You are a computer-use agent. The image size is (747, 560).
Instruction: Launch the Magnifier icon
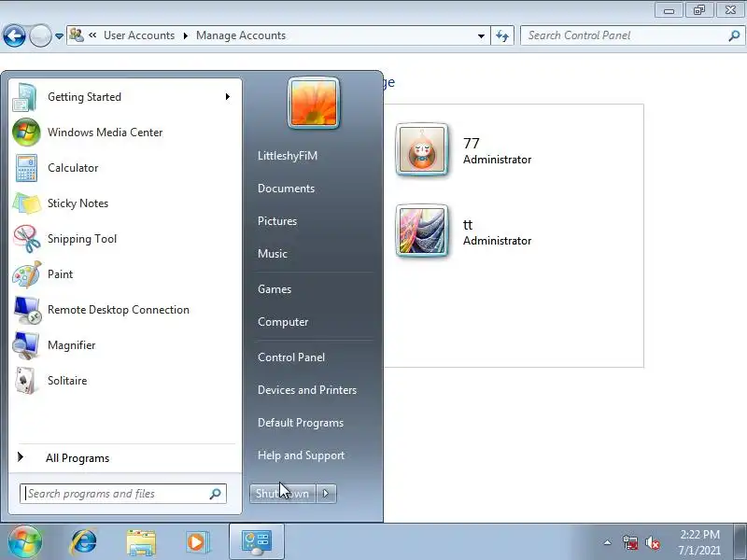pyautogui.click(x=26, y=345)
